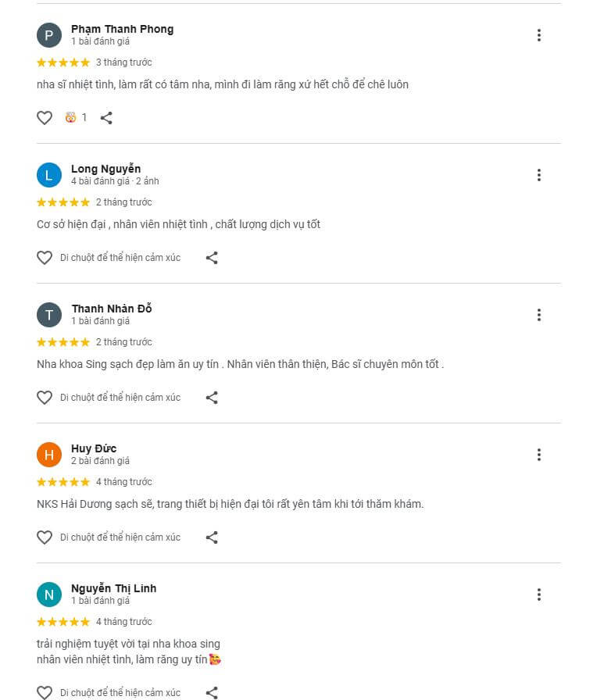Like Long Nguyễn's review with heart

coord(45,258)
